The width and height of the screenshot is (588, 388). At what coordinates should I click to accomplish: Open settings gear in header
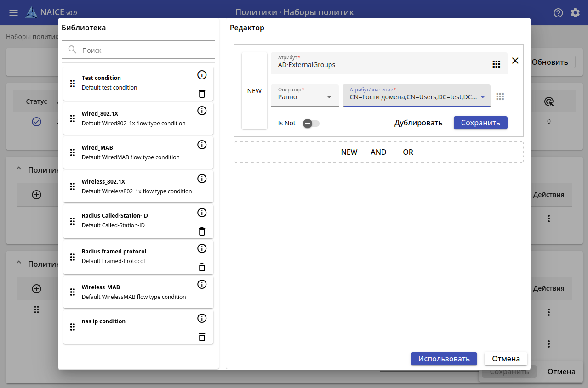(575, 13)
